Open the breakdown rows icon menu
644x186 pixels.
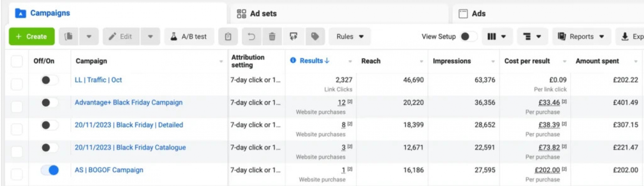(532, 36)
